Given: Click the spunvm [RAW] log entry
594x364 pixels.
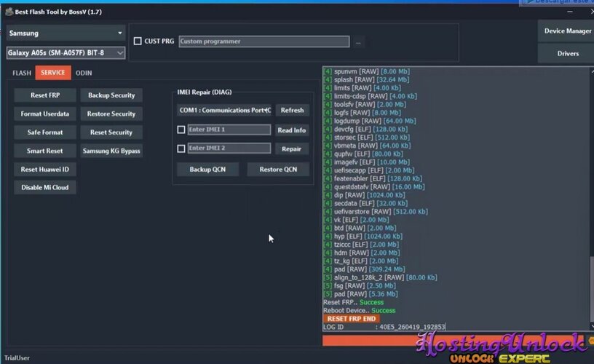Looking at the screenshot, I should [x=366, y=71].
